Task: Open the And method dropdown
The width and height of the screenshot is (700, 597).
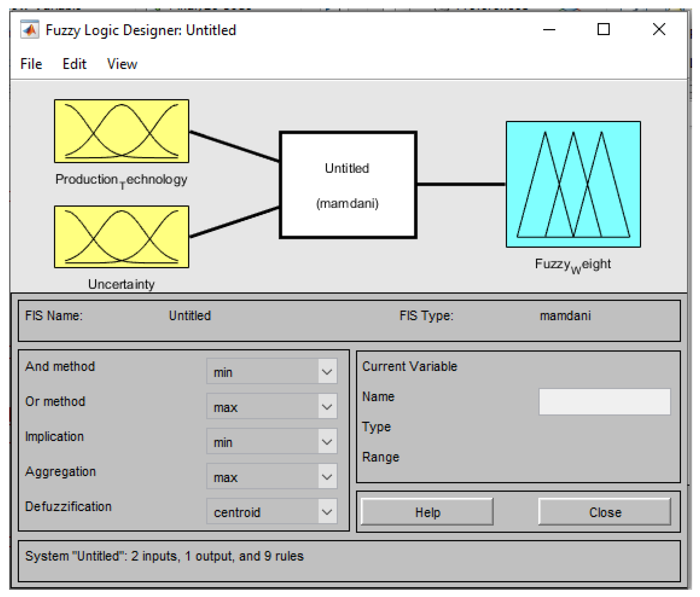Action: [x=272, y=371]
